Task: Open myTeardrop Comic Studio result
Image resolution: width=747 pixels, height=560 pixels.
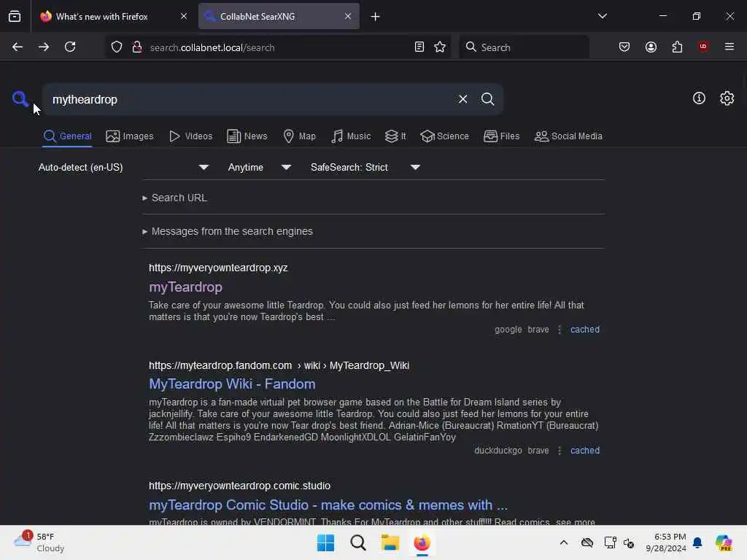Action: coord(328,505)
